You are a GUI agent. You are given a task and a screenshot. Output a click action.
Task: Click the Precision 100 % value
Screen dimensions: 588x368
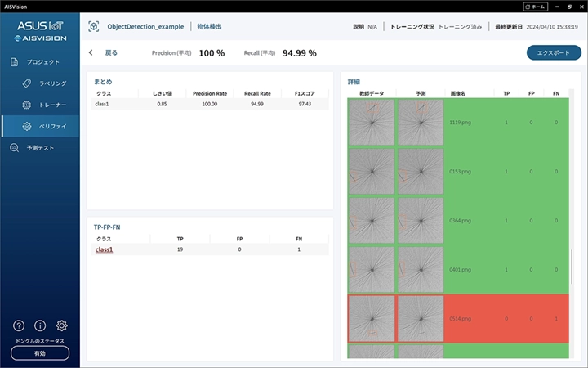pos(212,53)
